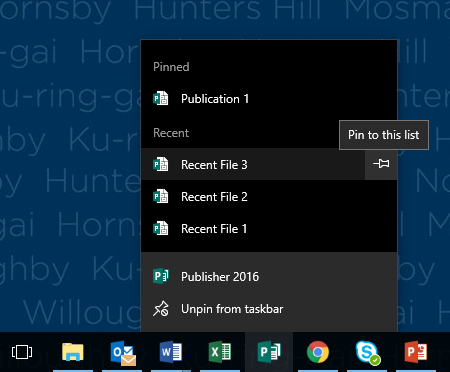
Task: Click the unpin icon beside Unpin from taskbar
Action: click(x=161, y=309)
